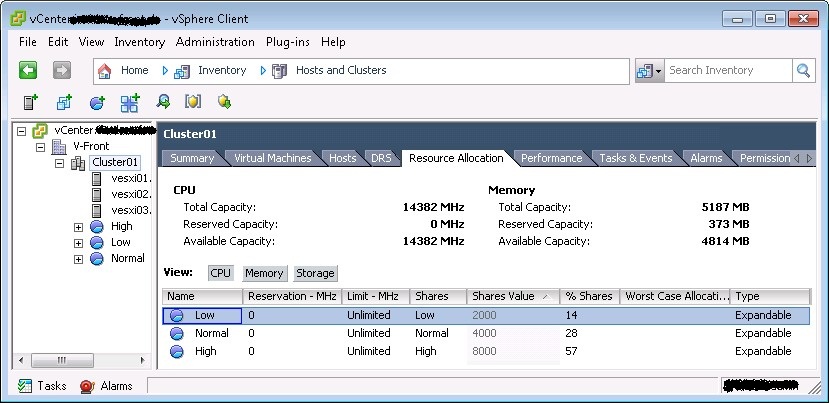Screen dimensions: 829x403
Task: Expand the Low resource pool node
Action: point(78,243)
